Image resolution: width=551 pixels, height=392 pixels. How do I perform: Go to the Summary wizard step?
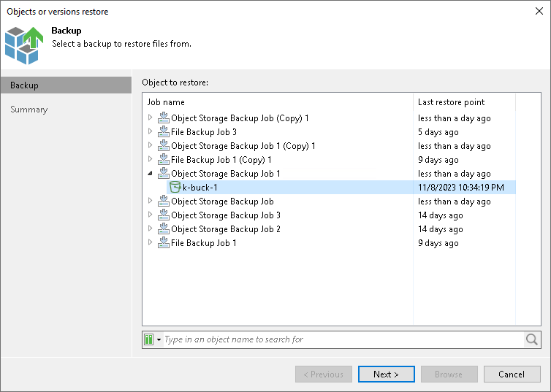28,109
